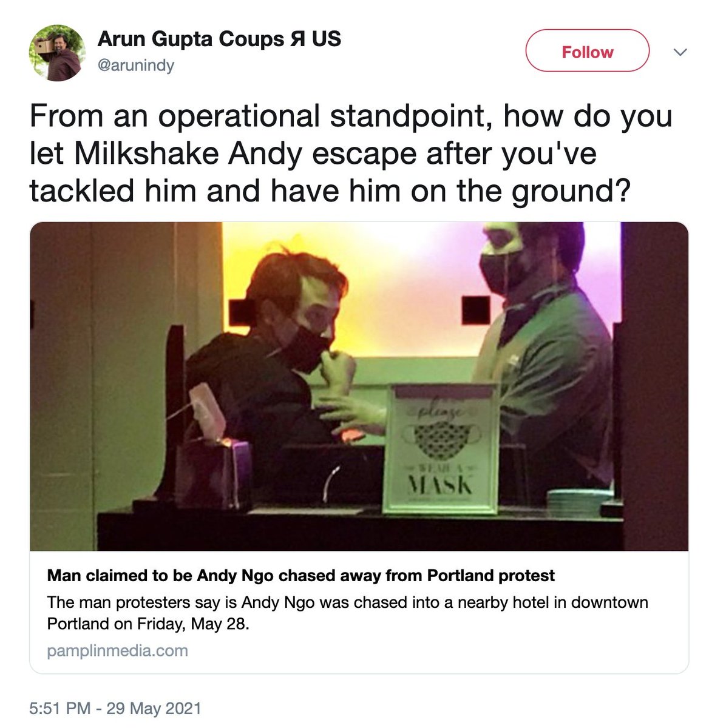
Task: Click the 29 May 2021 date
Action: tap(154, 708)
